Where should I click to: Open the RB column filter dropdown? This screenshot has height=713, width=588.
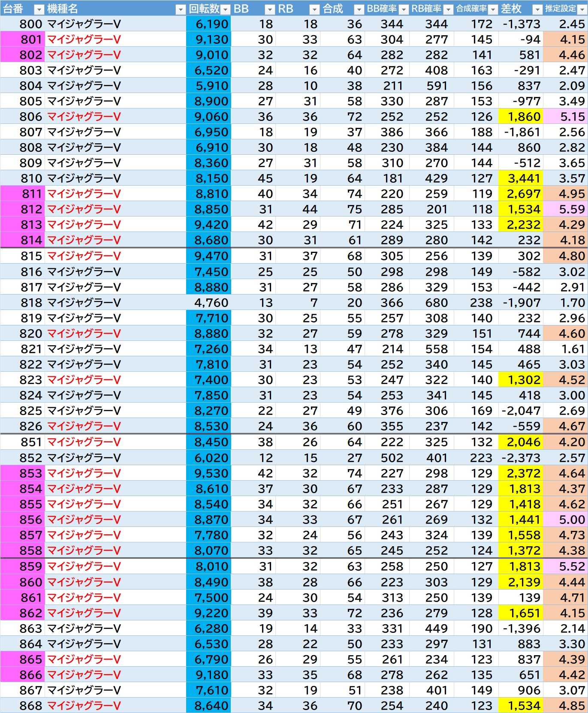point(314,9)
